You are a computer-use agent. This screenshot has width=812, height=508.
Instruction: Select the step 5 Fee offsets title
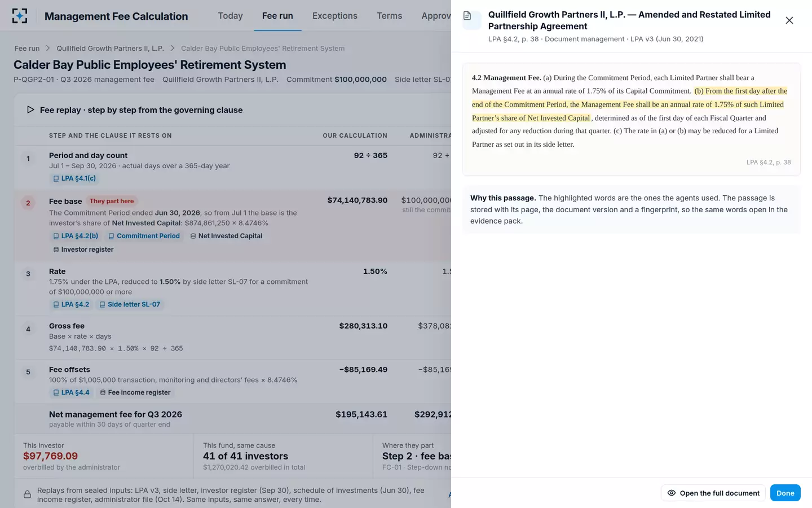point(69,370)
